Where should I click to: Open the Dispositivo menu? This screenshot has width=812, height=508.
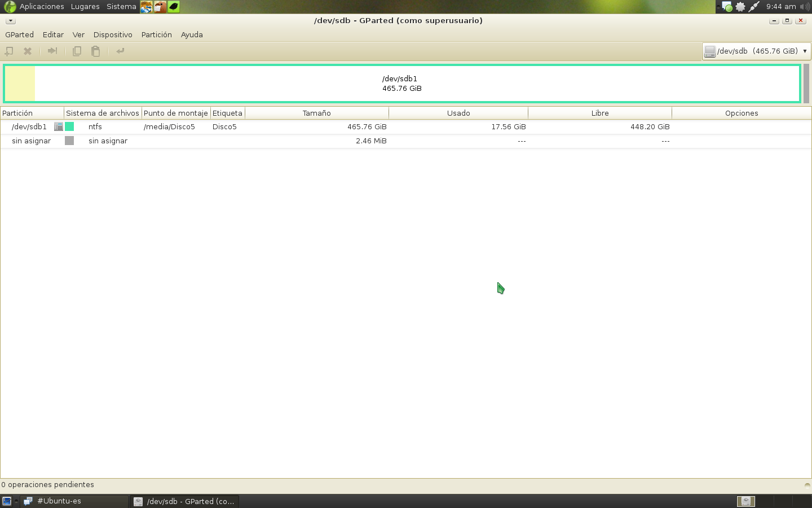click(x=113, y=34)
